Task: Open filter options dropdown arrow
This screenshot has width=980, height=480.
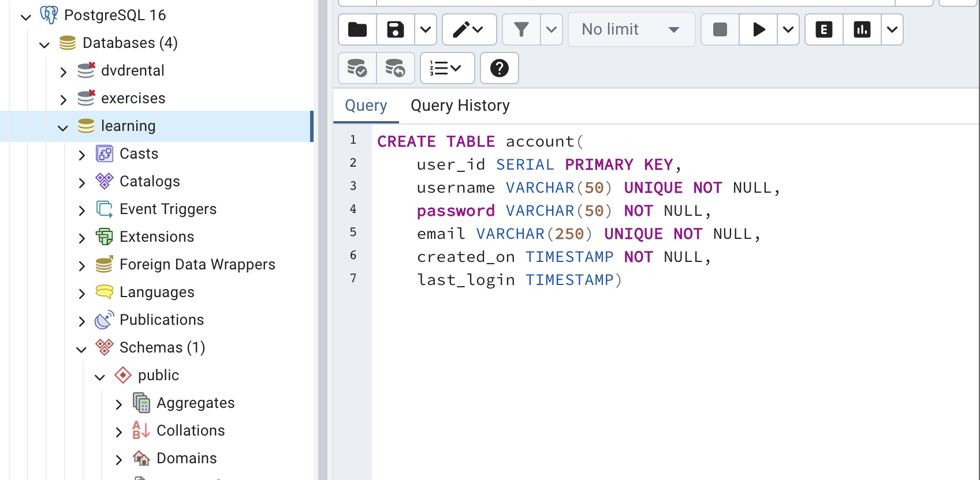Action: (x=552, y=29)
